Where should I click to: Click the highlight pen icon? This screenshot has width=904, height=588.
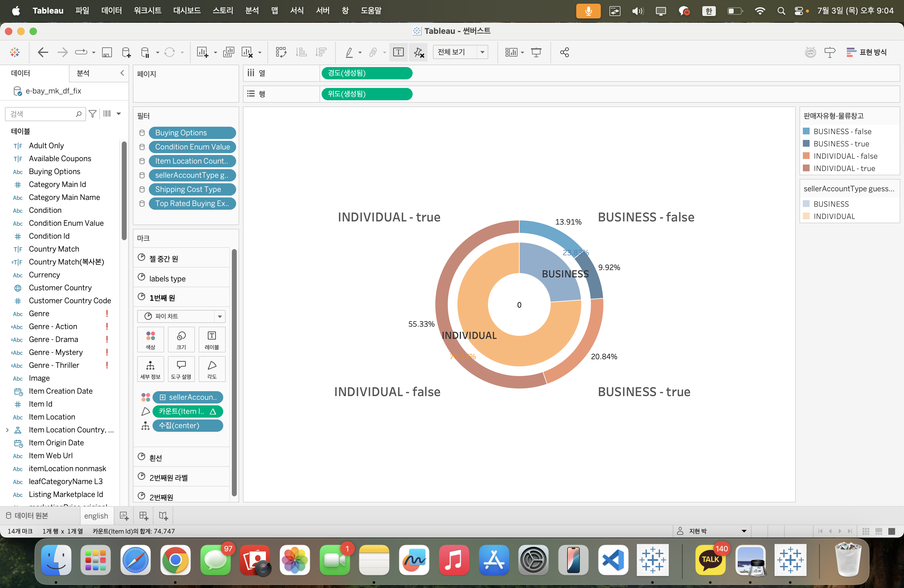[x=349, y=52]
